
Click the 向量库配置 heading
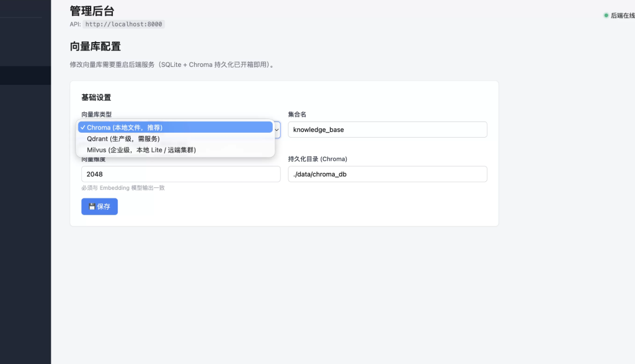(x=95, y=47)
